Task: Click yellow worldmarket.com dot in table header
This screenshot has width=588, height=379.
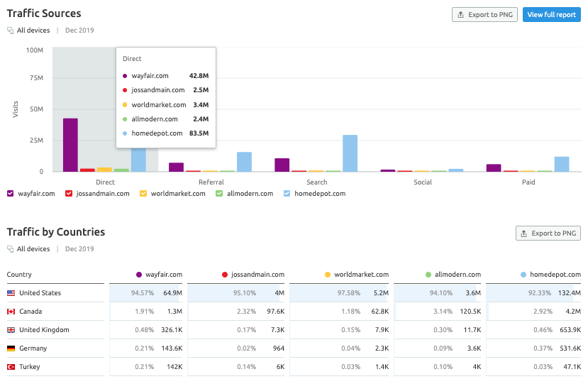Action: tap(328, 275)
